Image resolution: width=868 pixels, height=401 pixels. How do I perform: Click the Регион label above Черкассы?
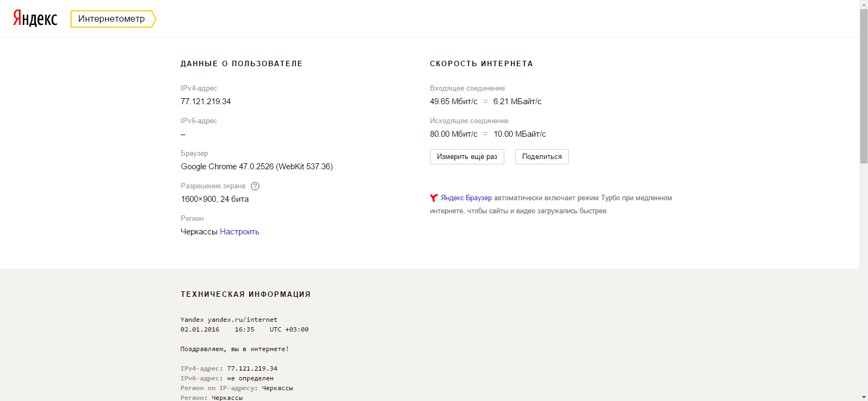(x=192, y=219)
